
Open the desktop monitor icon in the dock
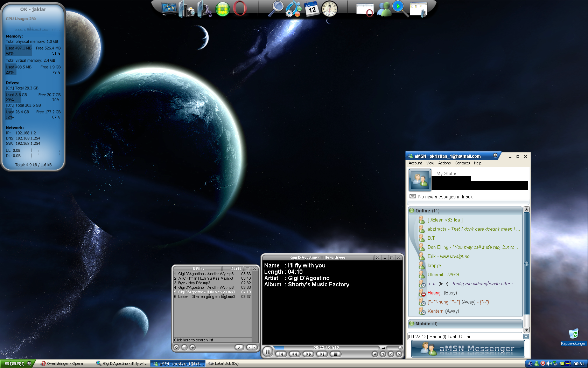point(169,8)
